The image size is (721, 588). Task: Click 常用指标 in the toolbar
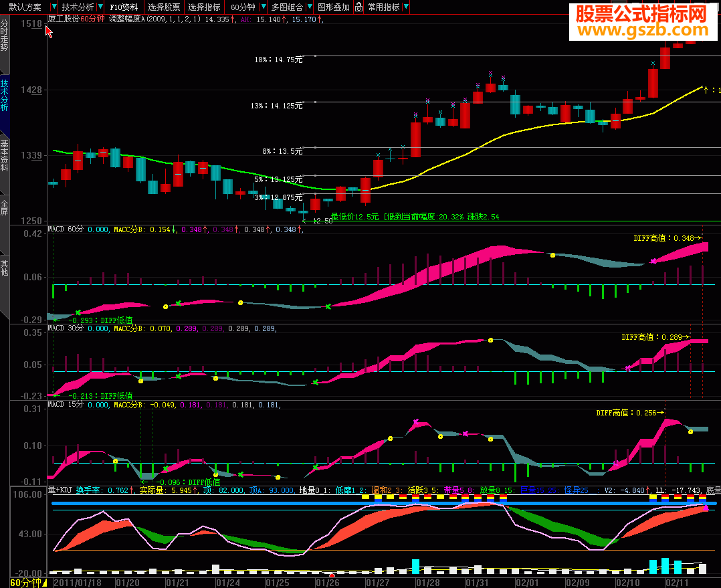(383, 7)
